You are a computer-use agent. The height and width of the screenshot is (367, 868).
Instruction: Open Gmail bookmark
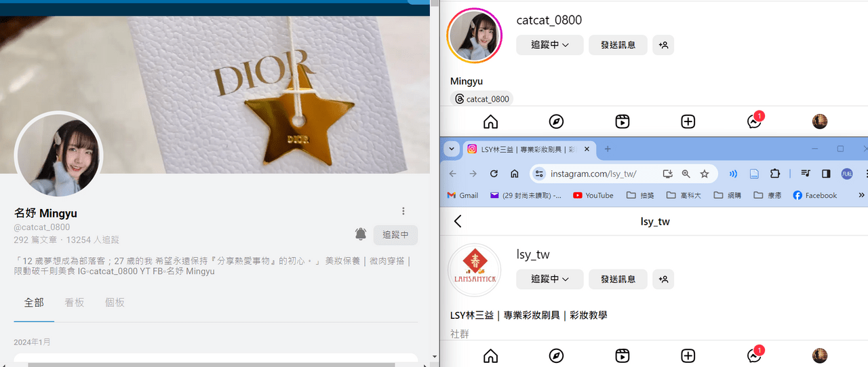pos(462,195)
